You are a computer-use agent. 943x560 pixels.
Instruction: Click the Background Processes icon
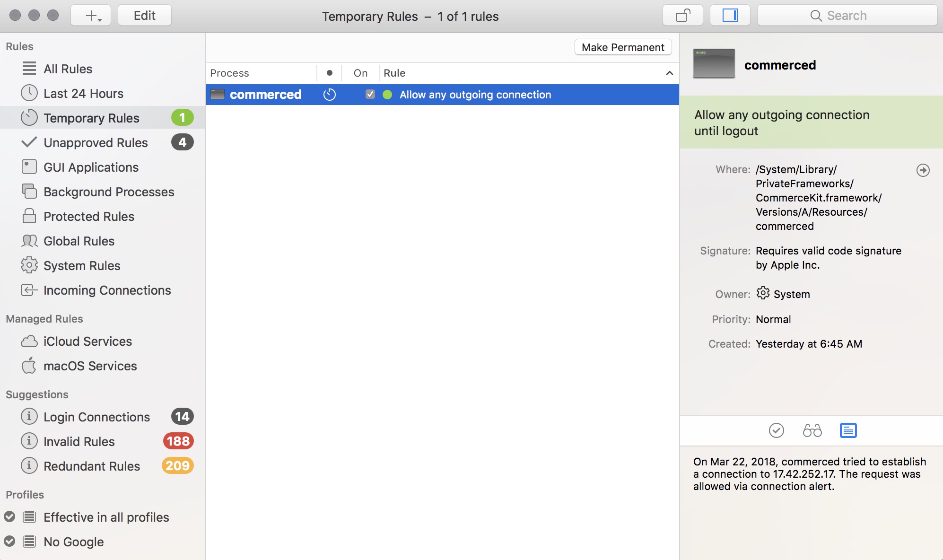tap(29, 192)
